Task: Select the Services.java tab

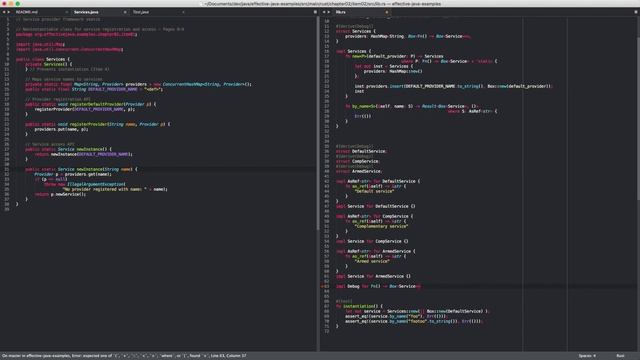Action: [86, 12]
